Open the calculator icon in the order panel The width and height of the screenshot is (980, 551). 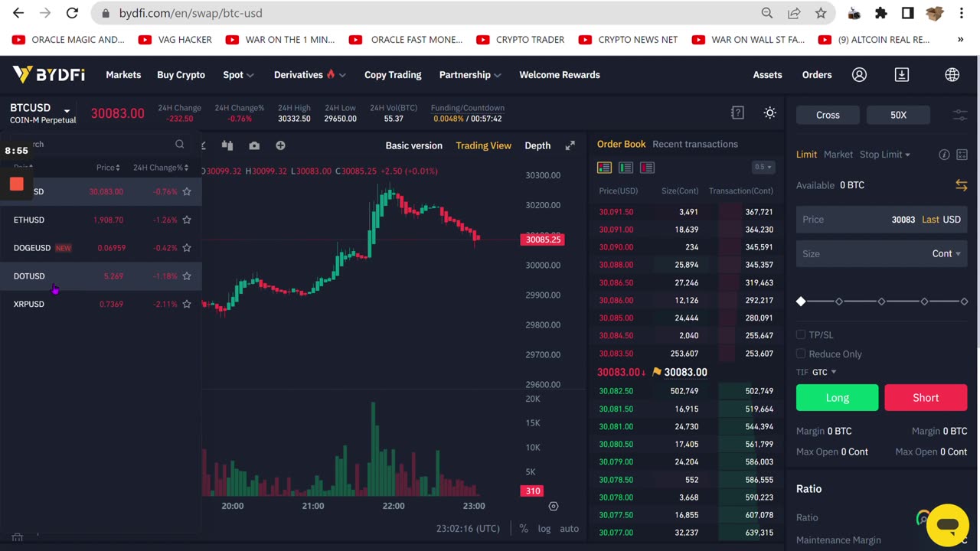click(962, 155)
